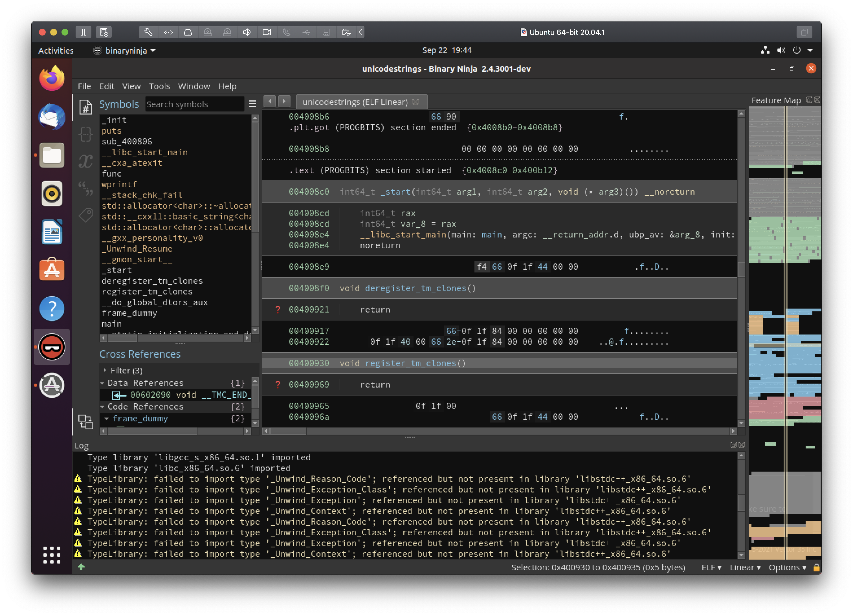Expand the Filter (3) section
Screen dimensions: 853x616
pyautogui.click(x=126, y=370)
